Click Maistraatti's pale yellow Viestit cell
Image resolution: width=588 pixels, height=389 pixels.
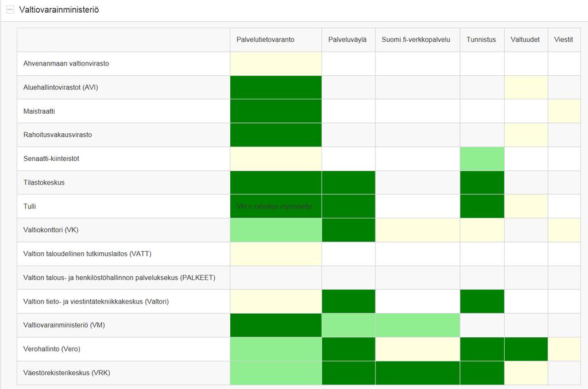click(x=564, y=111)
